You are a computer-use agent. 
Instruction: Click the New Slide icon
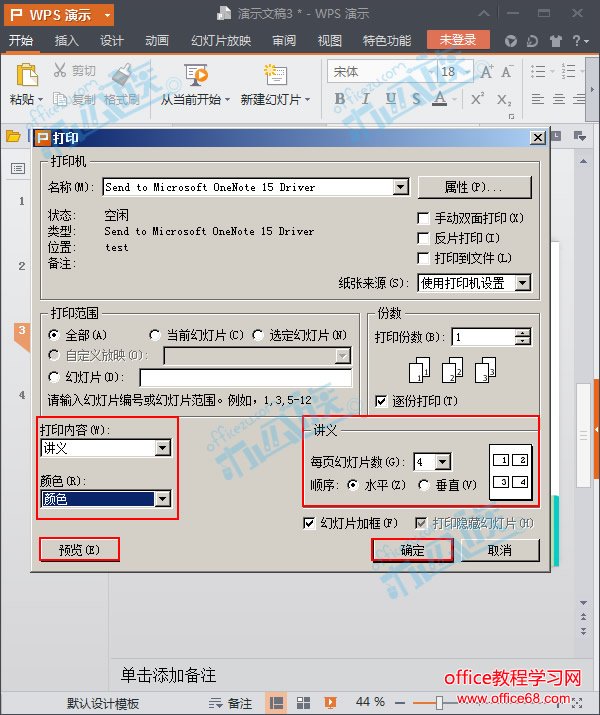click(x=275, y=75)
